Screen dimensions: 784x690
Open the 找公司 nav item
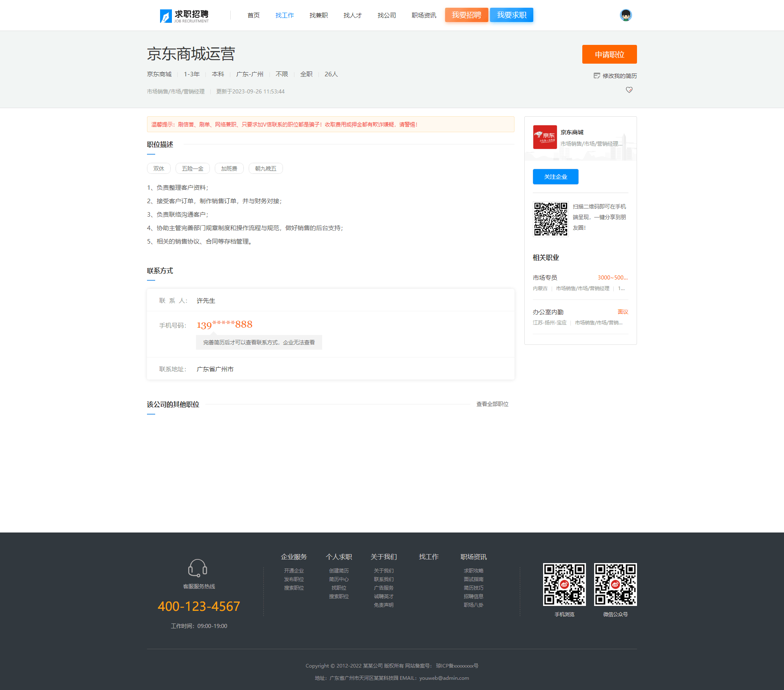tap(387, 15)
